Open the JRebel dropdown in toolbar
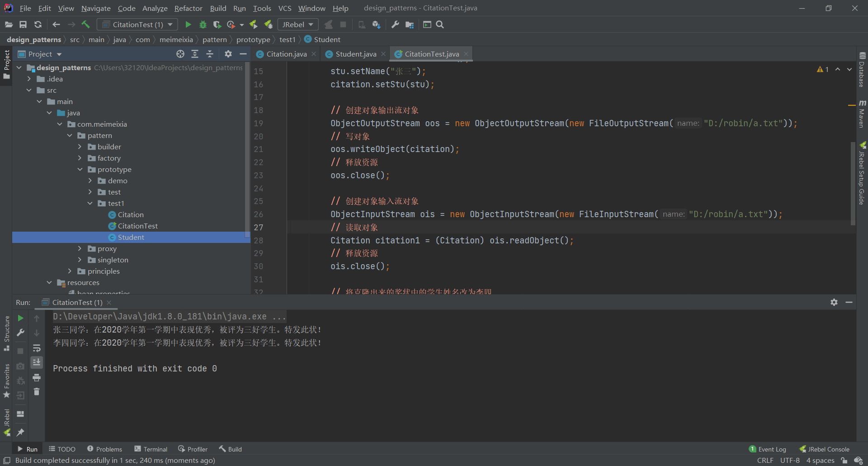Image resolution: width=868 pixels, height=466 pixels. pyautogui.click(x=298, y=24)
